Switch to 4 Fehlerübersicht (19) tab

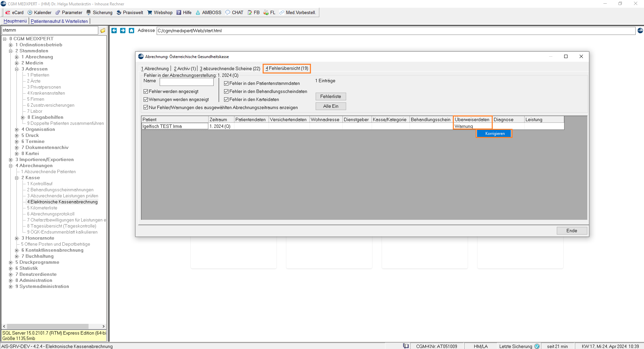pyautogui.click(x=287, y=68)
